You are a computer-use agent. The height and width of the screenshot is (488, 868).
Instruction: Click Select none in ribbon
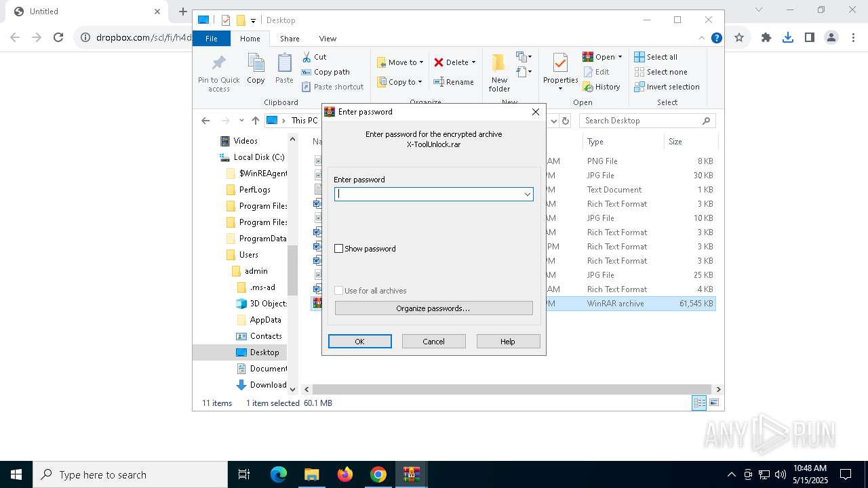(661, 72)
